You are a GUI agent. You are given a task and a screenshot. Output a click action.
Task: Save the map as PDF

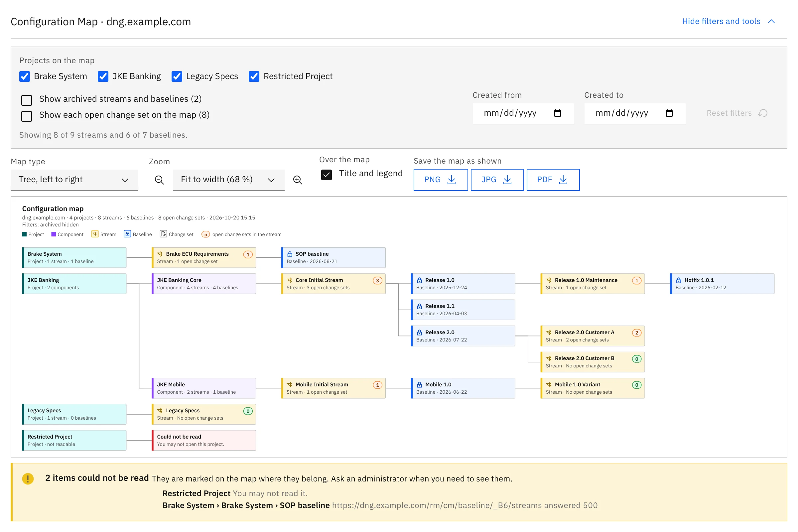[553, 180]
